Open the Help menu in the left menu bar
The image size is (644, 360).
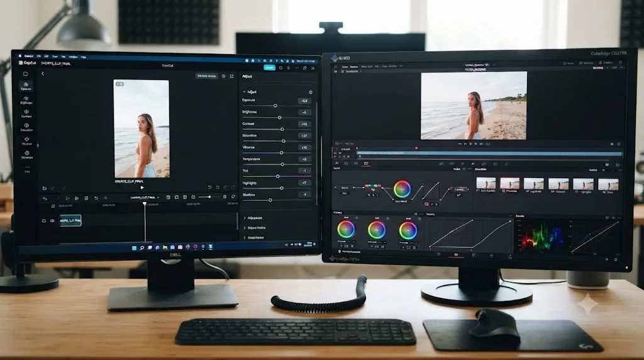pyautogui.click(x=84, y=57)
